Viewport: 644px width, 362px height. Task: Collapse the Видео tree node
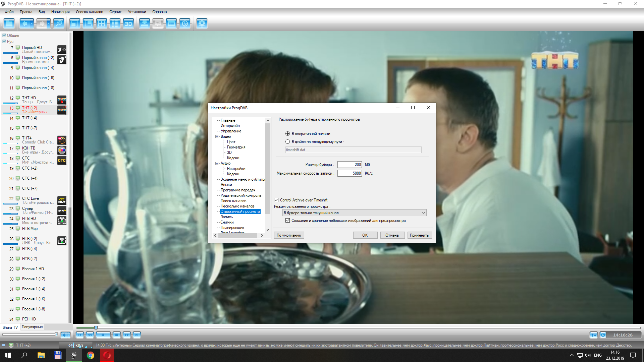(217, 136)
